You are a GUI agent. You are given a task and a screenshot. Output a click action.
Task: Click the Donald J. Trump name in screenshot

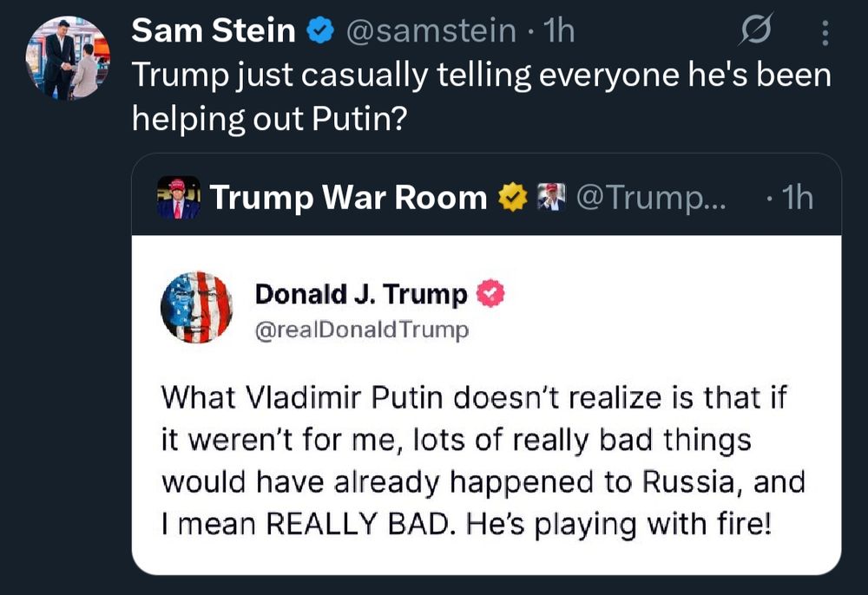(x=361, y=294)
